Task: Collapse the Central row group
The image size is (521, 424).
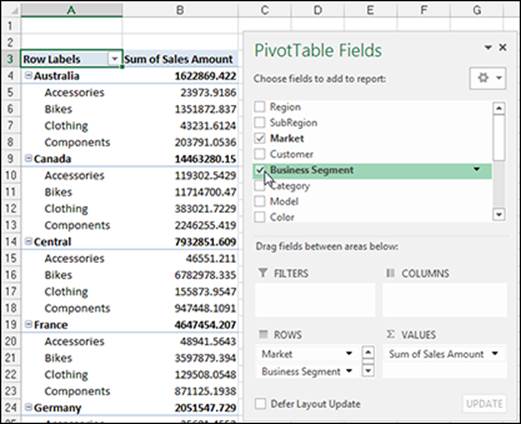Action: (29, 242)
